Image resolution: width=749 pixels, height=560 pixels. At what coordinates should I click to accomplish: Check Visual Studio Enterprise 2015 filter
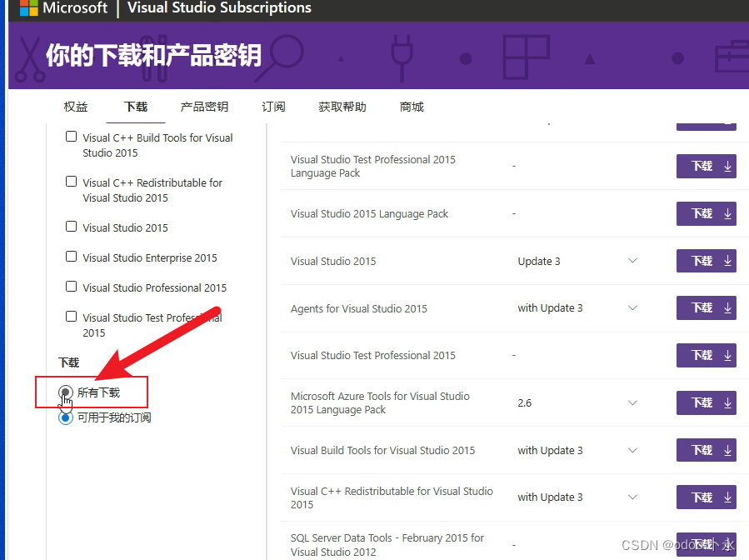click(x=71, y=257)
